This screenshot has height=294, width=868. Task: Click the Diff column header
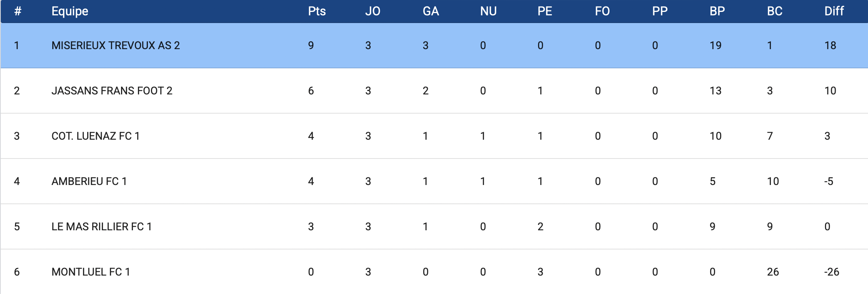click(834, 11)
